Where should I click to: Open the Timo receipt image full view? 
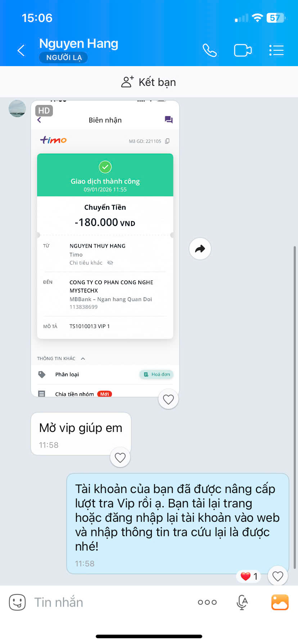[105, 249]
